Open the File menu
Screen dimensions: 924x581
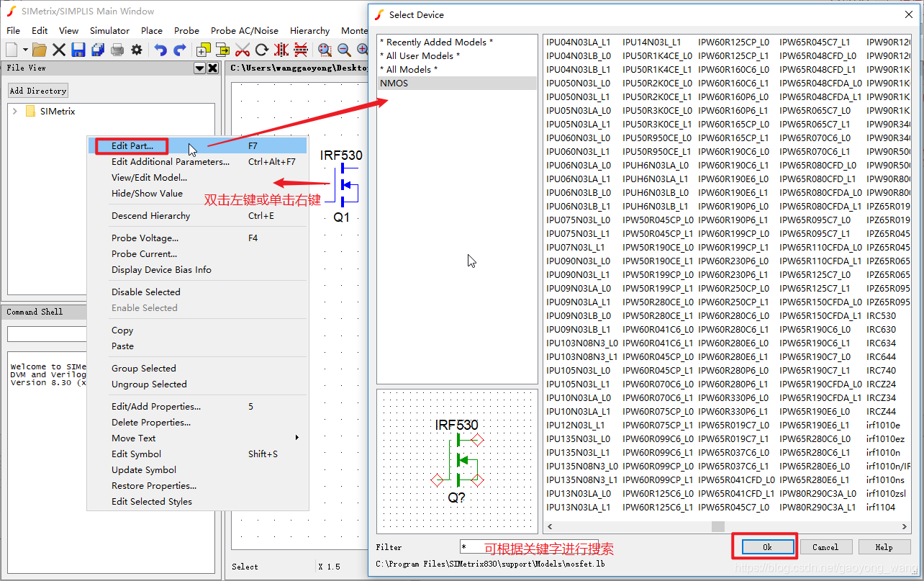click(x=14, y=30)
